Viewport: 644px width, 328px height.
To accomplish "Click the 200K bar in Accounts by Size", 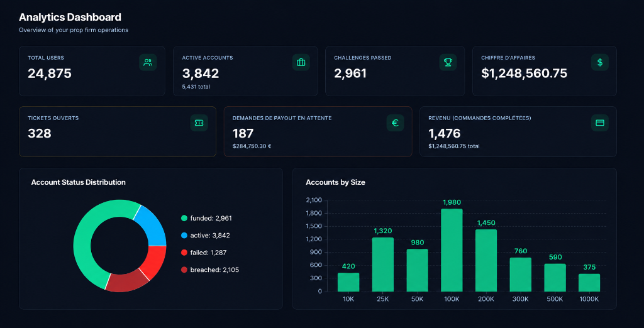I will click(486, 260).
